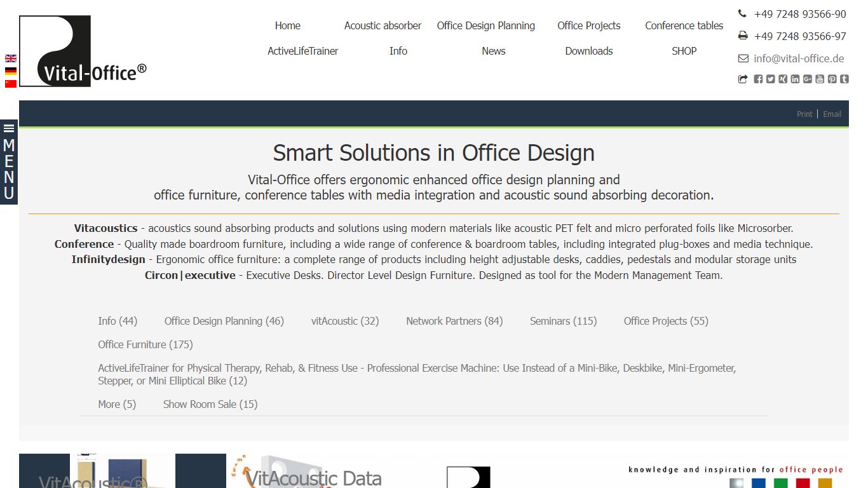This screenshot has height=488, width=868.
Task: Open the side MENU hamburger panel
Action: 9,162
